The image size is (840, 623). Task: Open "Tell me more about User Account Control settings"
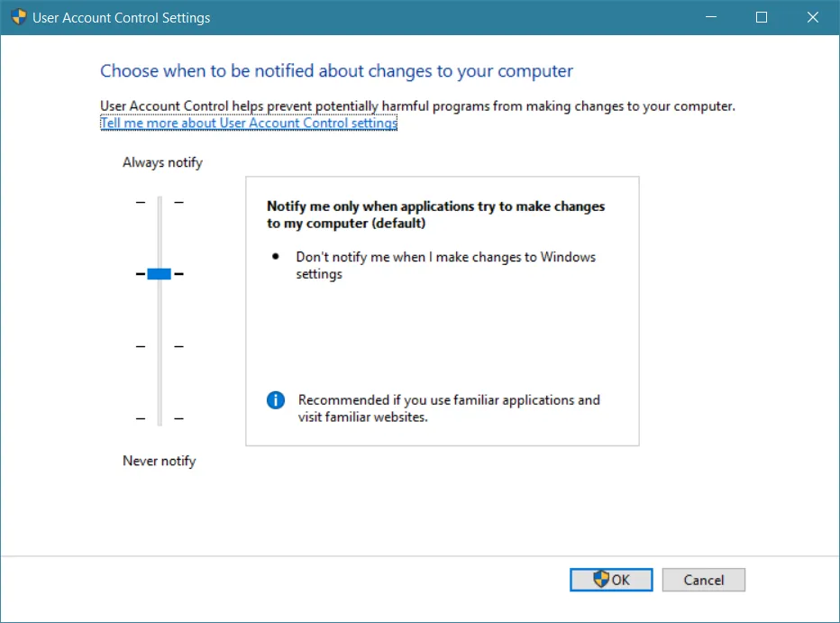click(248, 123)
